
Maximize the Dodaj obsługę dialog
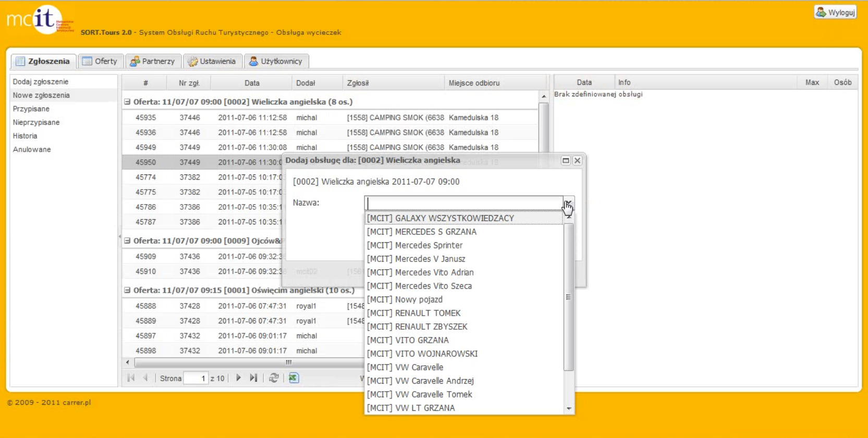tap(566, 160)
